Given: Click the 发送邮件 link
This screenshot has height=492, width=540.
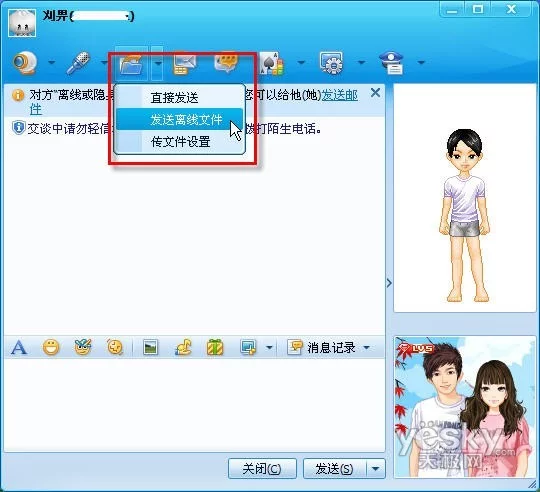Looking at the screenshot, I should point(339,95).
